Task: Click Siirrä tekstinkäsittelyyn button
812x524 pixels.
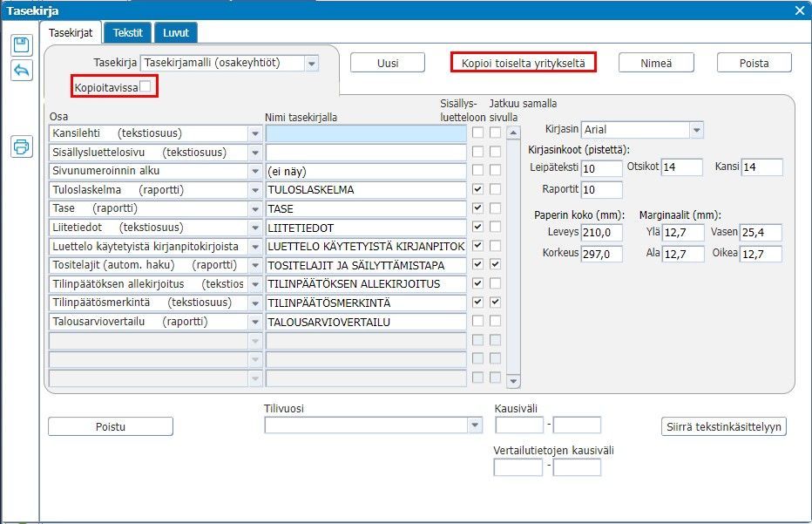Action: click(724, 426)
